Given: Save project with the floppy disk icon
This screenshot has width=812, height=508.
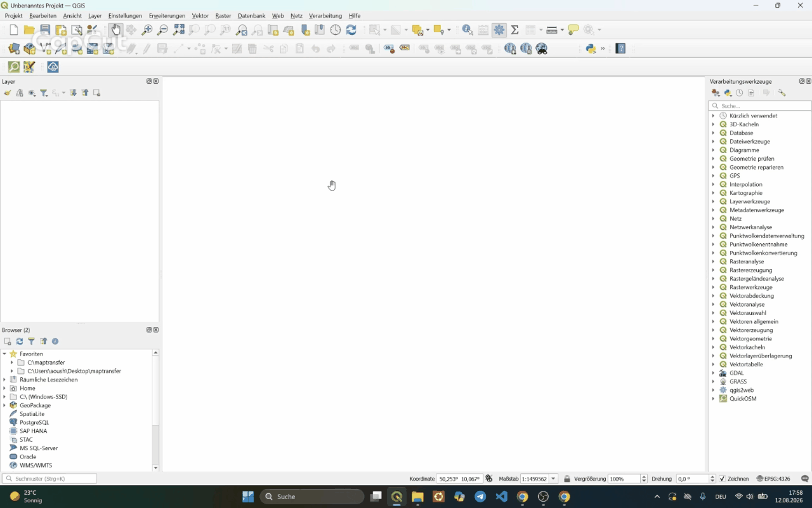Looking at the screenshot, I should tap(45, 30).
